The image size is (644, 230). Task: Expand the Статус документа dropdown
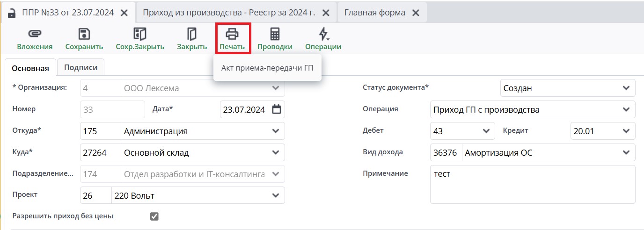626,88
